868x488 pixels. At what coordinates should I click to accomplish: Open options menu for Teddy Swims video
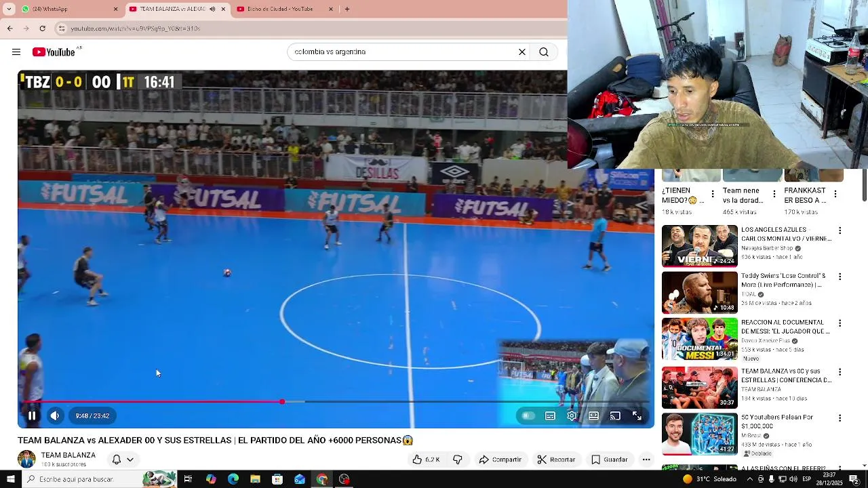(x=840, y=277)
